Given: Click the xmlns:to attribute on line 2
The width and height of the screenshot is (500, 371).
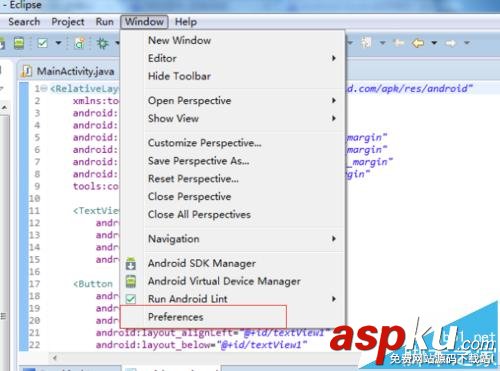Looking at the screenshot, I should coord(95,101).
